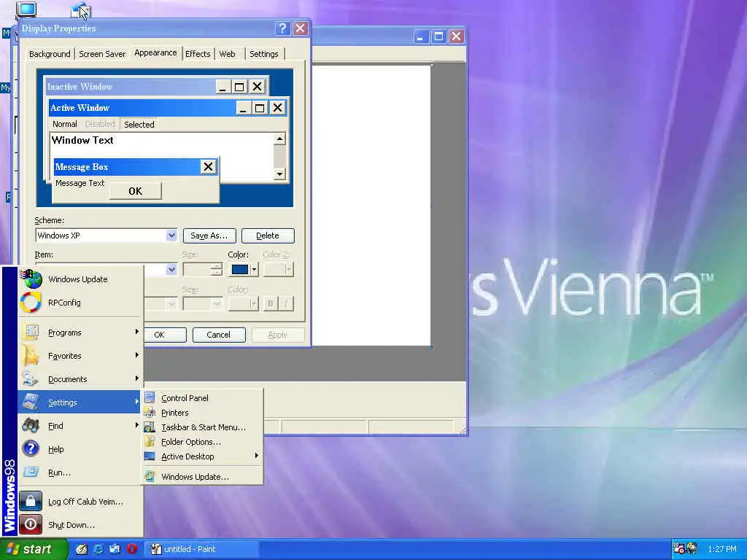Viewport: 747px width, 560px height.
Task: Click the white Paint canvas
Action: pyautogui.click(x=371, y=206)
